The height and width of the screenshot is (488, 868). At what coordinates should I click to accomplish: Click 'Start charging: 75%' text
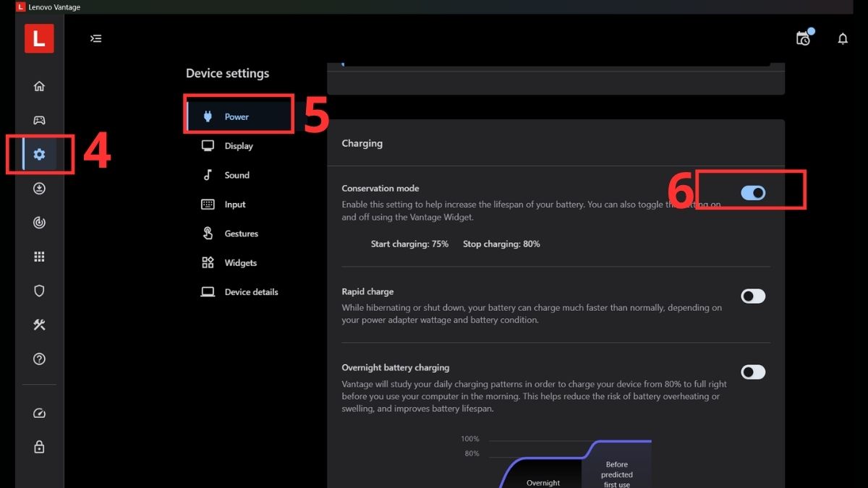[409, 244]
